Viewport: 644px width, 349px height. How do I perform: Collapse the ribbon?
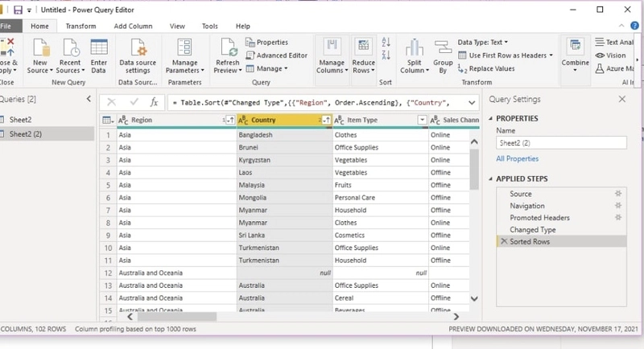pos(621,26)
